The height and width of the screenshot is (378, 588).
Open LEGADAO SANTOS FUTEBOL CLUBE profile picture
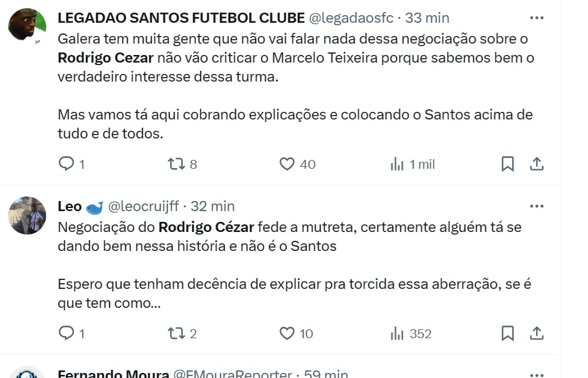tap(27, 27)
